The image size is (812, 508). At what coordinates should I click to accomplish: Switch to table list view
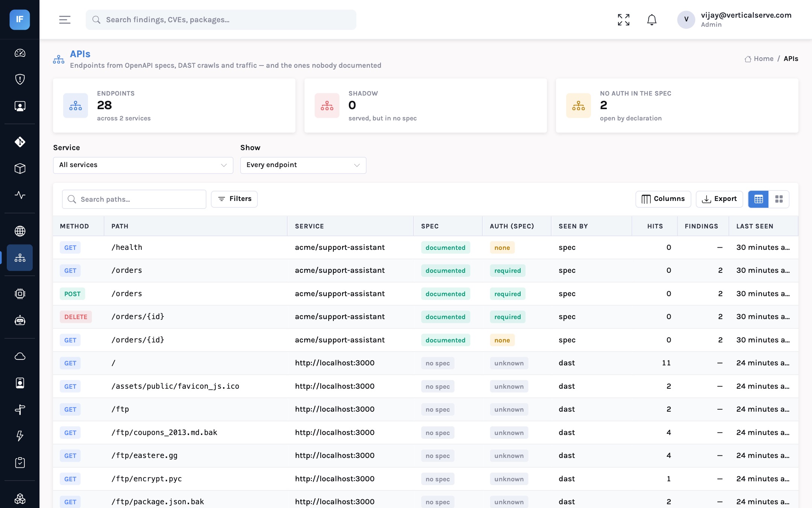pyautogui.click(x=759, y=199)
